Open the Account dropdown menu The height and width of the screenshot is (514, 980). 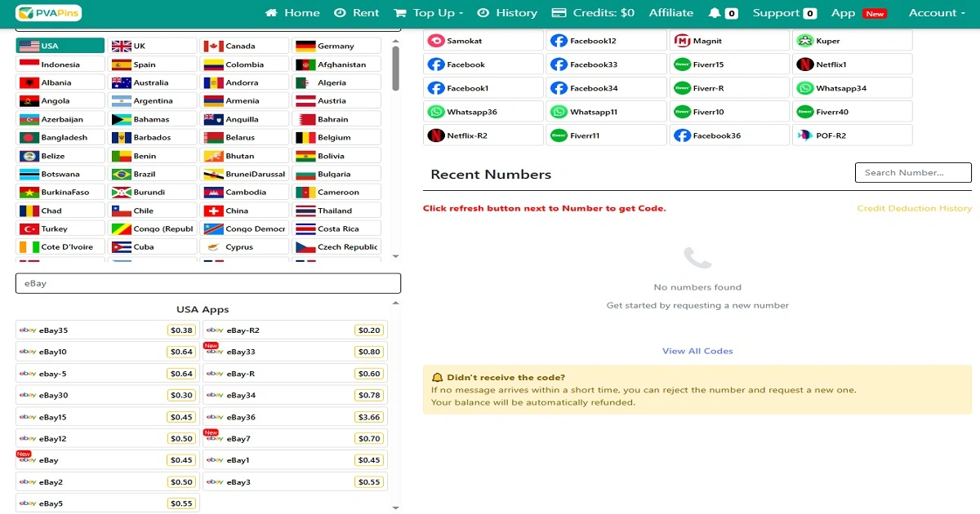(936, 13)
